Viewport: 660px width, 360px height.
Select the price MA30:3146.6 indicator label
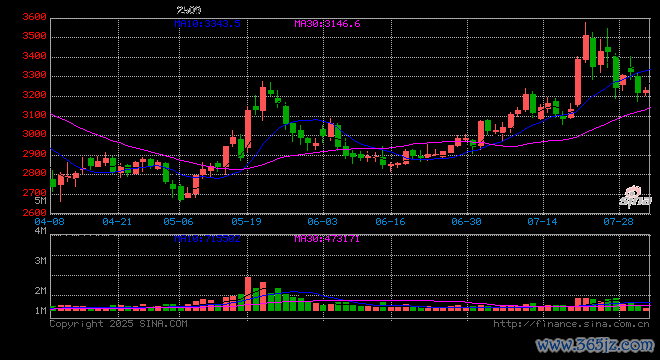(327, 24)
